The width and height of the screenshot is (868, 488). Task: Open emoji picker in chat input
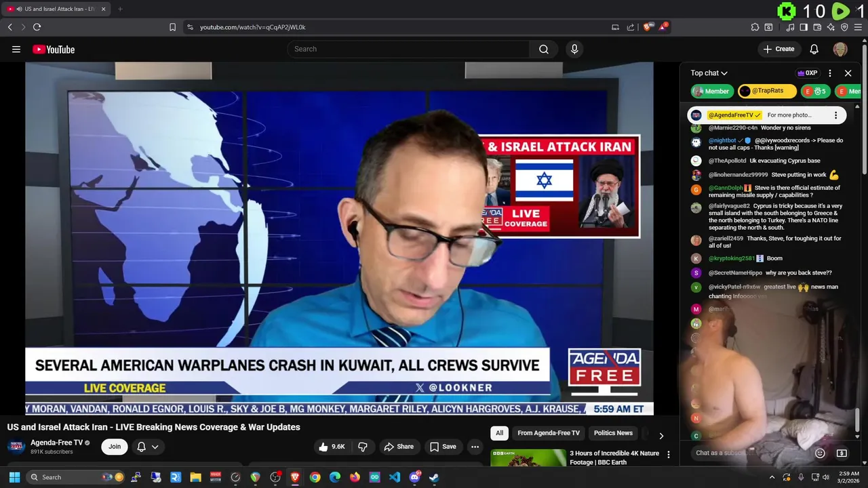click(x=820, y=453)
